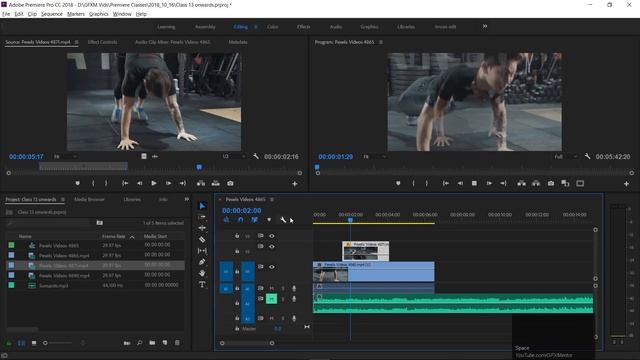Click Find icon in Project panel
The height and width of the screenshot is (360, 640).
[x=140, y=343]
